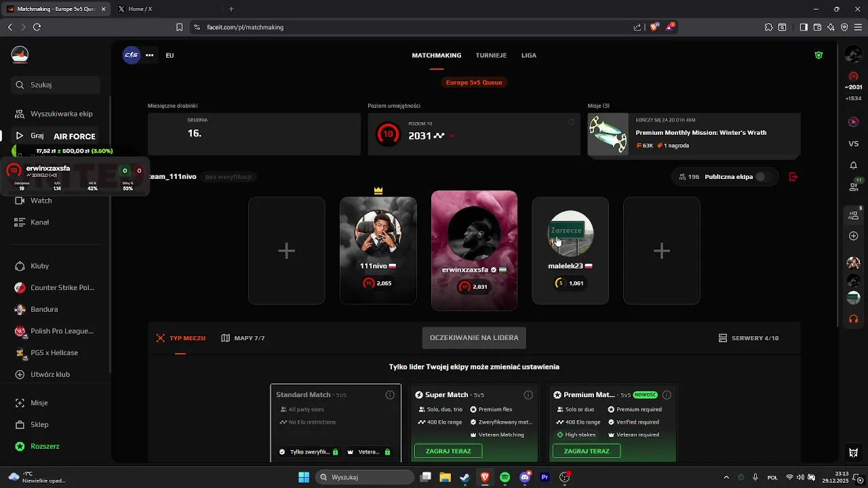Open the MAPY 7/7 tab
The width and height of the screenshot is (868, 488).
(243, 338)
